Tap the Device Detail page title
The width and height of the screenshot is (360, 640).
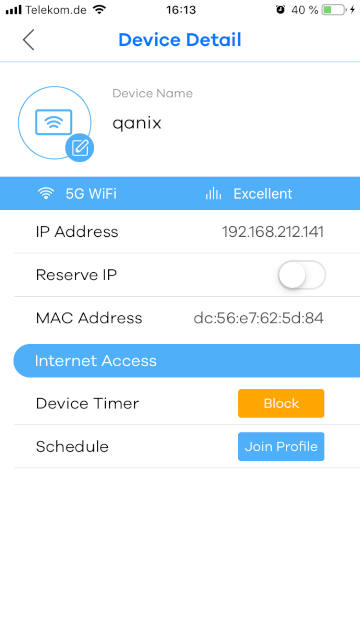click(x=180, y=40)
